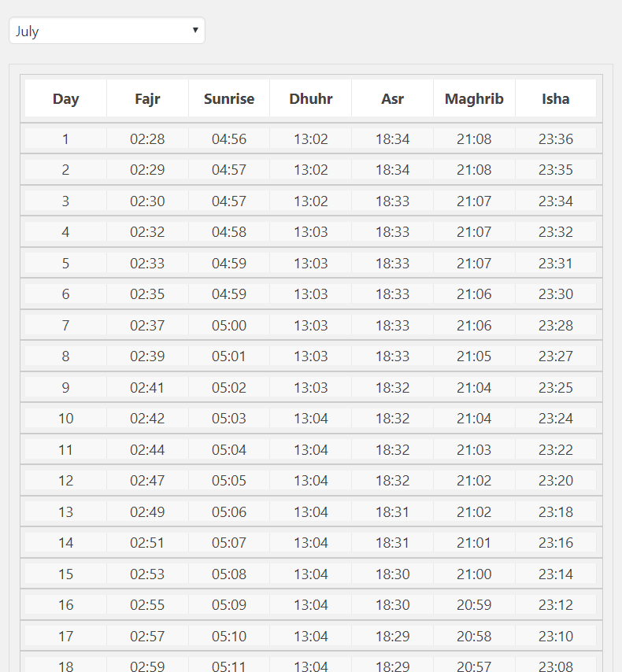622x672 pixels.
Task: Click the day 10 row number
Action: pos(65,419)
